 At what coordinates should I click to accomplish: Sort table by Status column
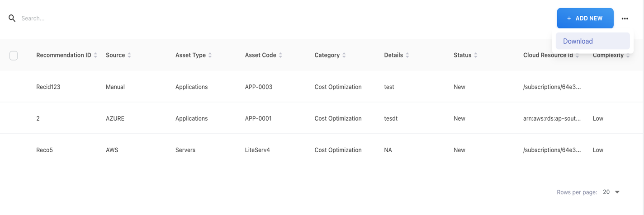tap(476, 55)
